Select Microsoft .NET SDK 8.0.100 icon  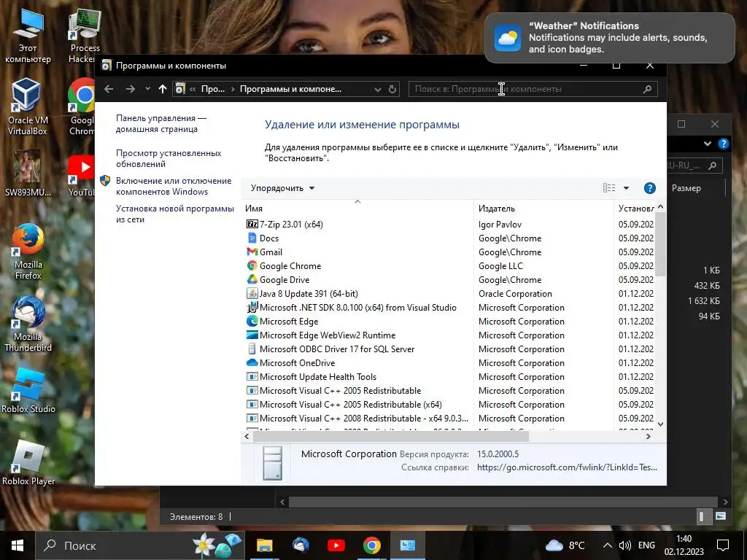tap(252, 307)
